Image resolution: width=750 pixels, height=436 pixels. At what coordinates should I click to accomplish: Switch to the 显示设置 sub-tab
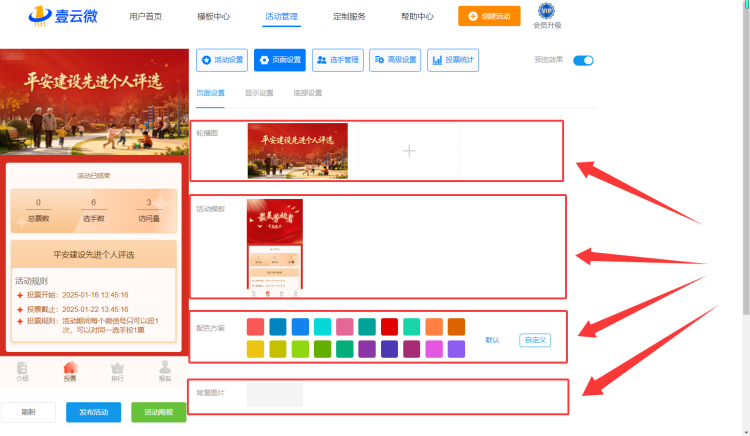click(259, 93)
